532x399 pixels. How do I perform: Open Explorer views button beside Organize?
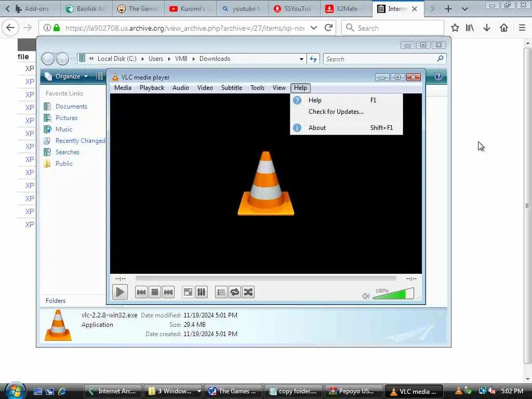tap(100, 76)
